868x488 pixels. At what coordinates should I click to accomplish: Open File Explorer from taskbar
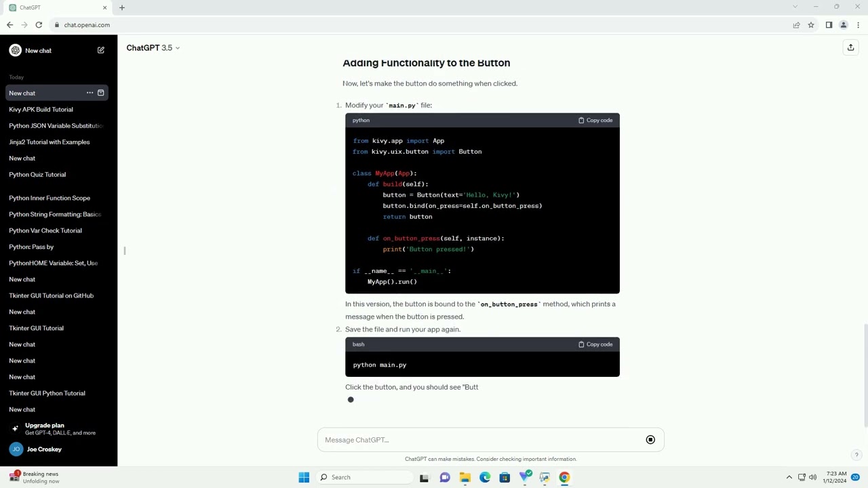tap(465, 477)
